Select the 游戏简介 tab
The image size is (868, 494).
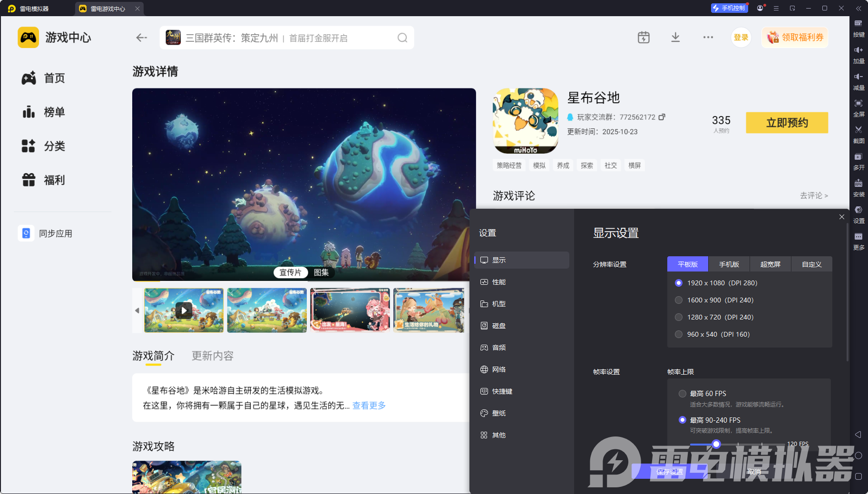click(x=153, y=356)
